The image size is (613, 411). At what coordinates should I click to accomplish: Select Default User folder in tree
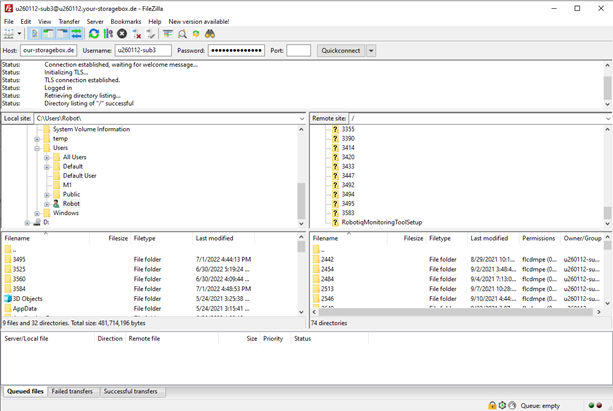79,176
